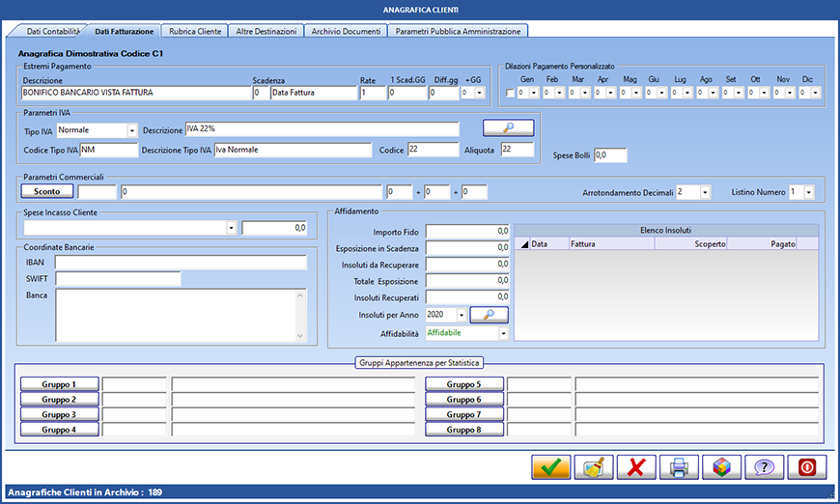Open the Tipo IVA dropdown

131,130
